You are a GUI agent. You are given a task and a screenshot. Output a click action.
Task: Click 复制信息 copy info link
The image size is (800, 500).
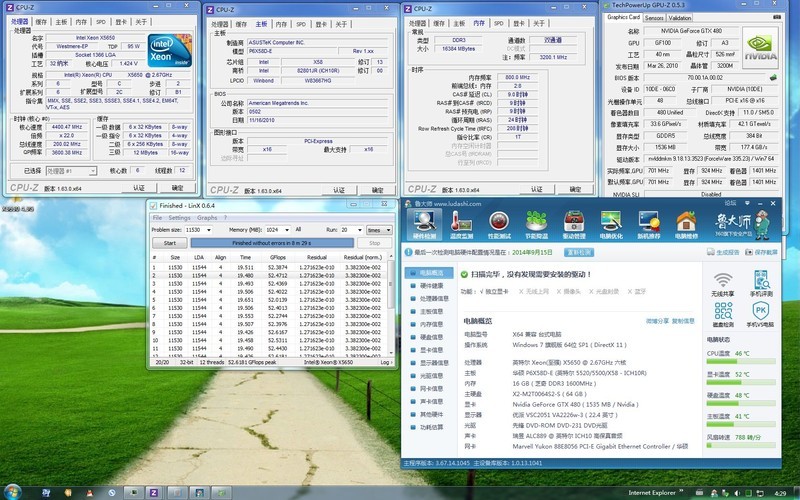tap(683, 321)
